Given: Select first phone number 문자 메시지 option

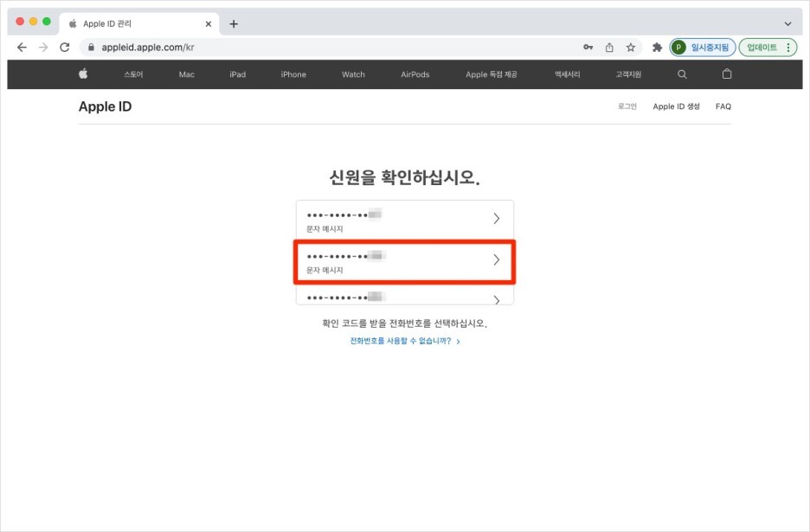Looking at the screenshot, I should pos(405,220).
